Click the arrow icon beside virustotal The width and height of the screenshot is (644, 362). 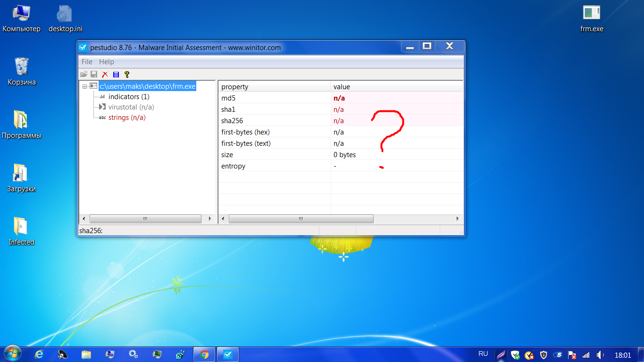coord(102,107)
